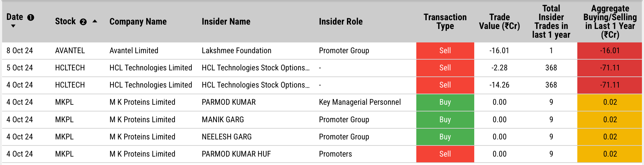Select Avantel Limited company name
This screenshot has height=165, width=644.
(134, 51)
